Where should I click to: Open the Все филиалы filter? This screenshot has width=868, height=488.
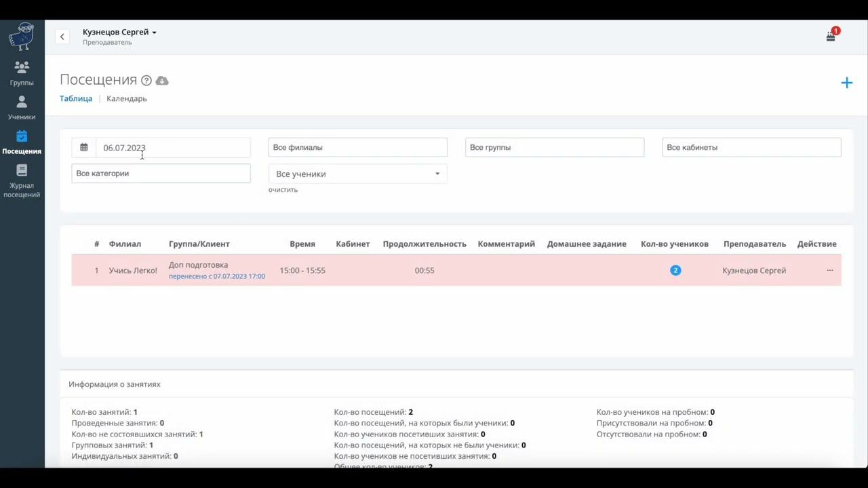pyautogui.click(x=358, y=147)
